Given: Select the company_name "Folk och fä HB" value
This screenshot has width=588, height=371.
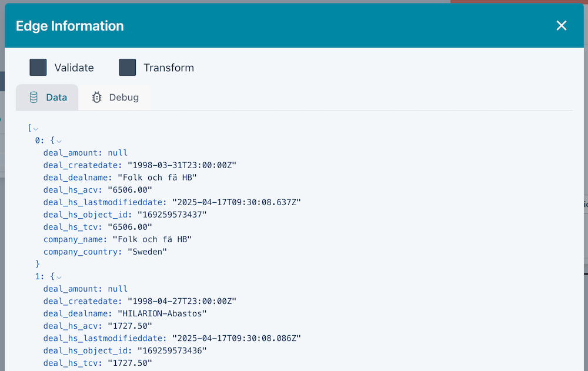Looking at the screenshot, I should tap(152, 239).
